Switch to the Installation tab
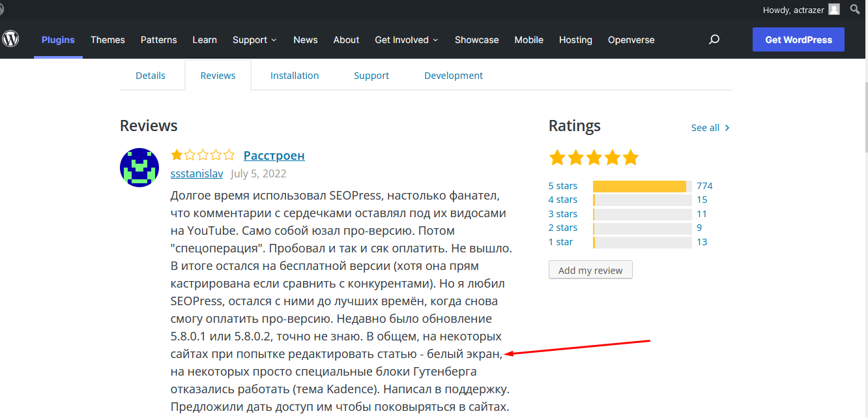Image resolution: width=868 pixels, height=418 pixels. point(295,76)
